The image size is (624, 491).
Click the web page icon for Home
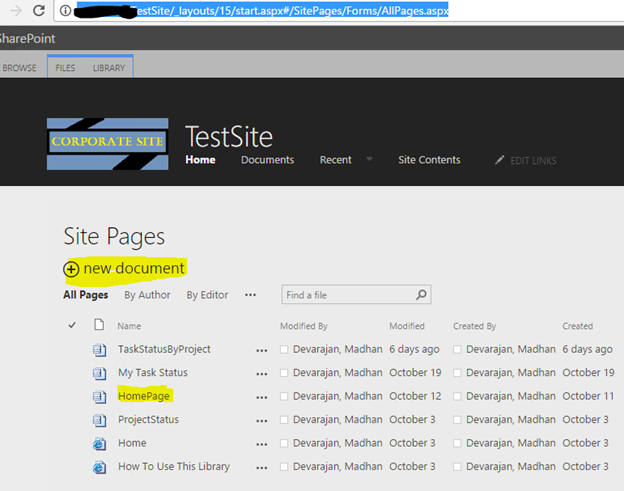pyautogui.click(x=99, y=444)
